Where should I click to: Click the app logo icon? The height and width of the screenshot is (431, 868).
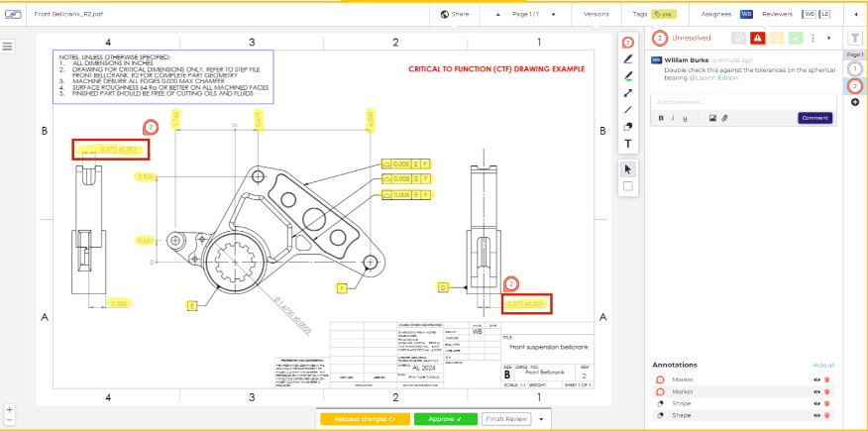[13, 15]
